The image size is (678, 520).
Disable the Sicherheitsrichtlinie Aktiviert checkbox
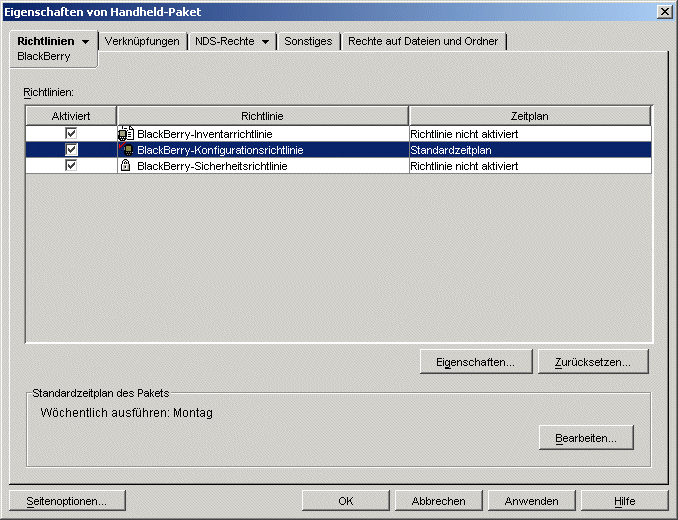click(x=71, y=166)
